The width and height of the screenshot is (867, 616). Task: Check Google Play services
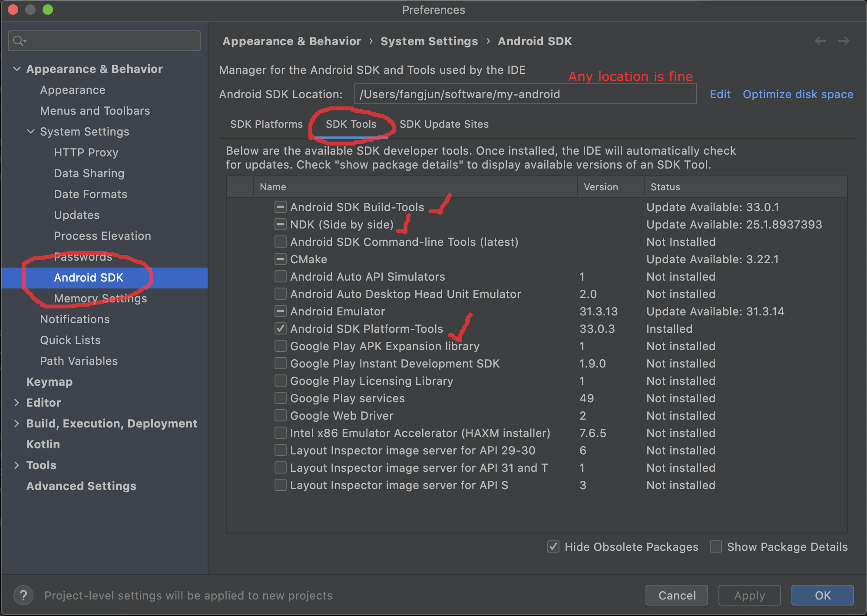[281, 398]
